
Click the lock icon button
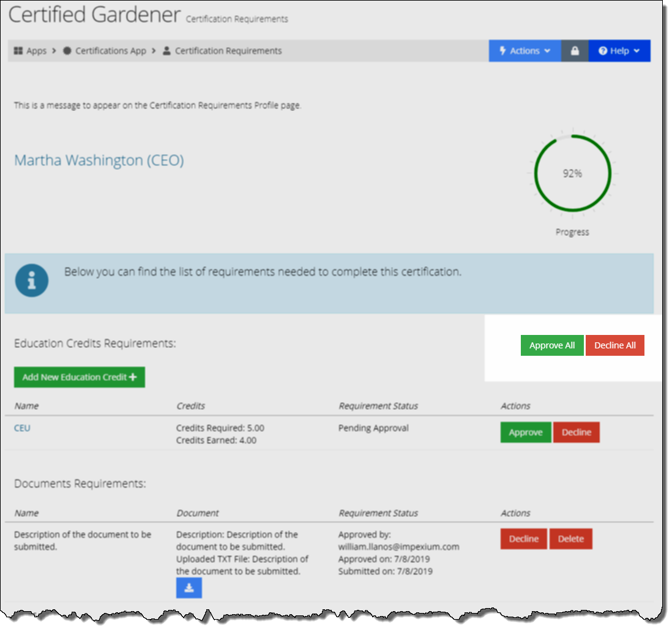click(575, 51)
